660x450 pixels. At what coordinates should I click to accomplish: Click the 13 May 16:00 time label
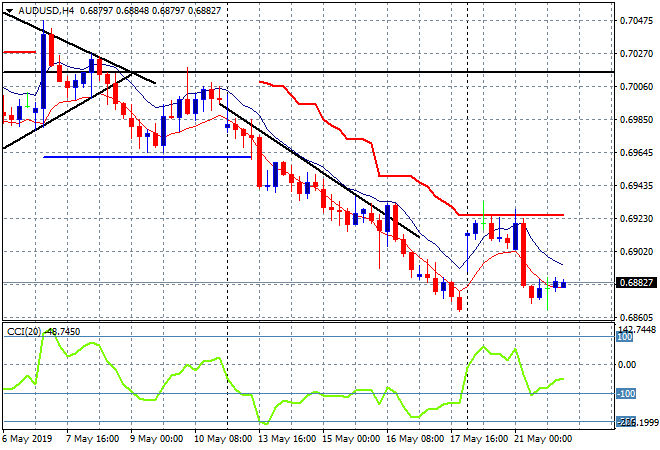click(287, 439)
